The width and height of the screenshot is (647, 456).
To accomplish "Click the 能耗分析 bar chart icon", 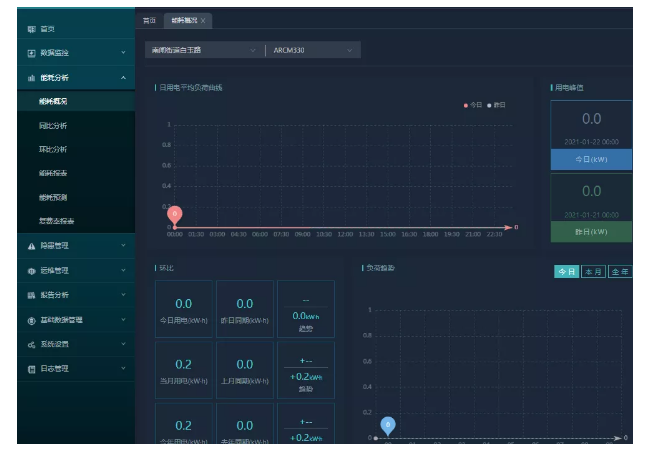I will point(31,78).
